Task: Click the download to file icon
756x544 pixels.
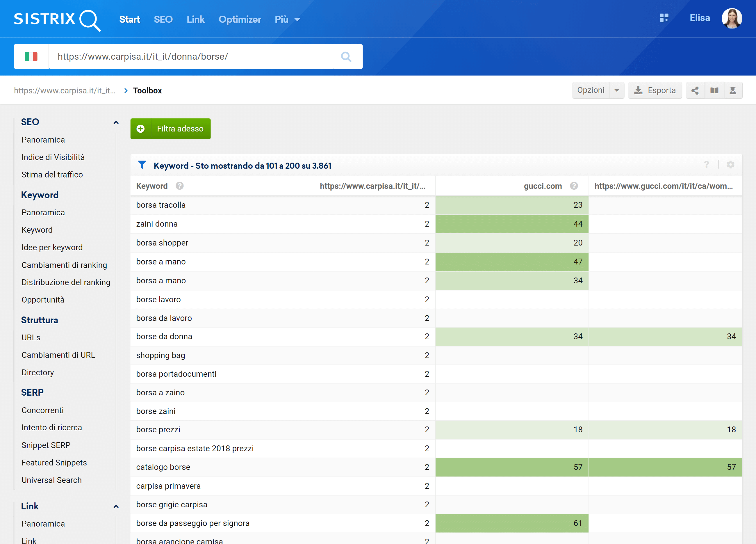Action: 639,90
